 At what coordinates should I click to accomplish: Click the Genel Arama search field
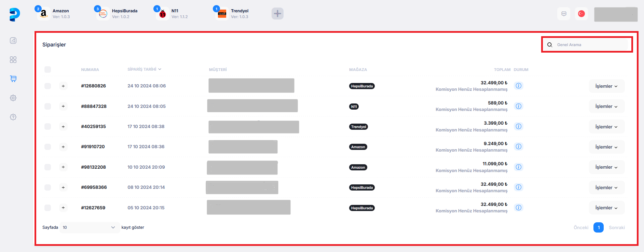pos(591,45)
